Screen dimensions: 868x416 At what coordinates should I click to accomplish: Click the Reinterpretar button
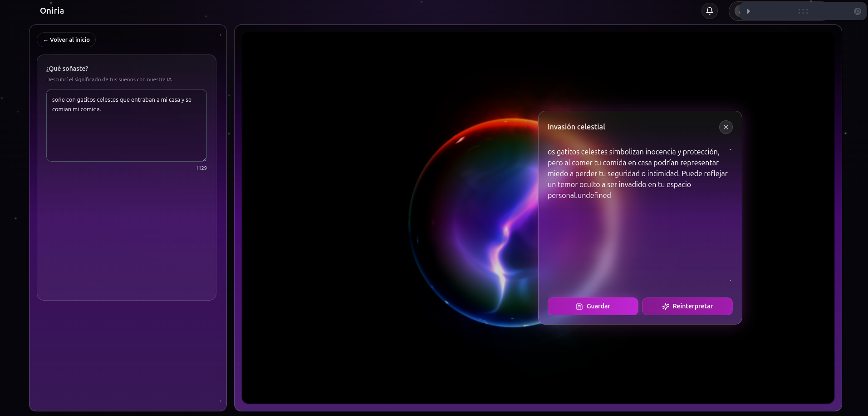pos(687,306)
